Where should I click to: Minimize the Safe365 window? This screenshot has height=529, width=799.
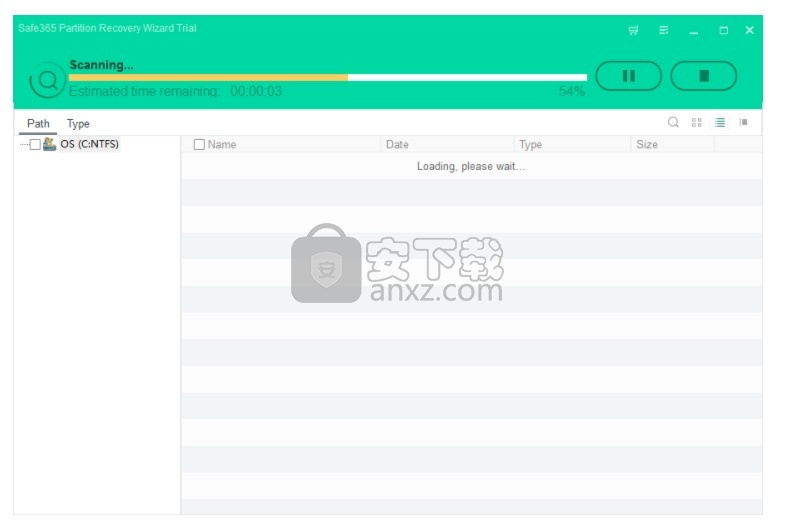[694, 31]
